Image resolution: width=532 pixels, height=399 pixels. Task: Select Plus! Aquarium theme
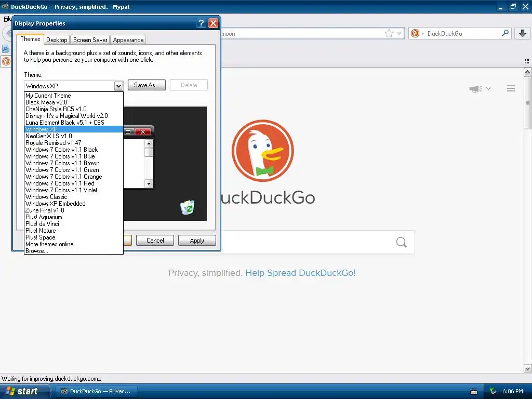coord(74,217)
